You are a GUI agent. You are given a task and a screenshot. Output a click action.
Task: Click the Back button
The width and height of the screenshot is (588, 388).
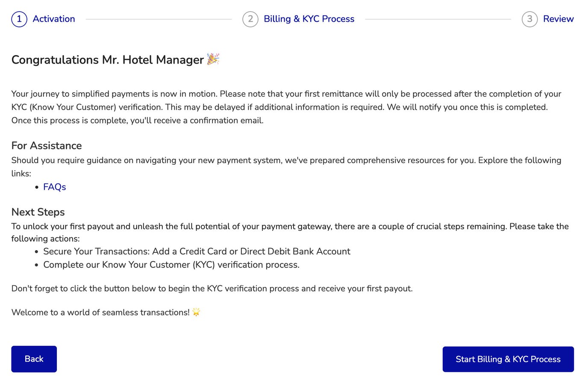(x=34, y=359)
